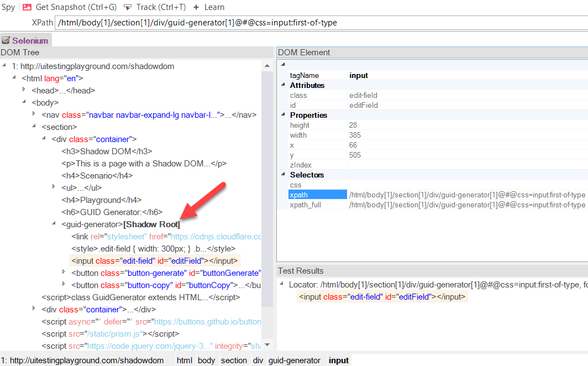Expand the nav navbar node
This screenshot has width=588, height=366.
click(34, 114)
